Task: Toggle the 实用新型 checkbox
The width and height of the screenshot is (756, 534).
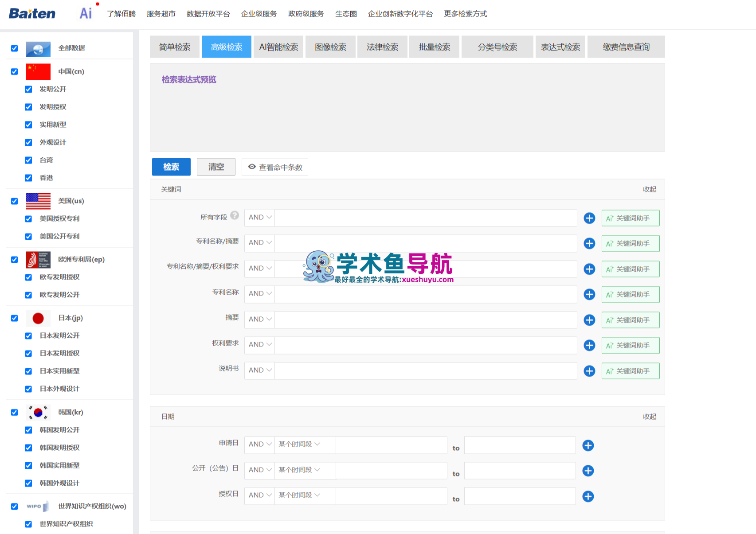Action: pos(28,125)
